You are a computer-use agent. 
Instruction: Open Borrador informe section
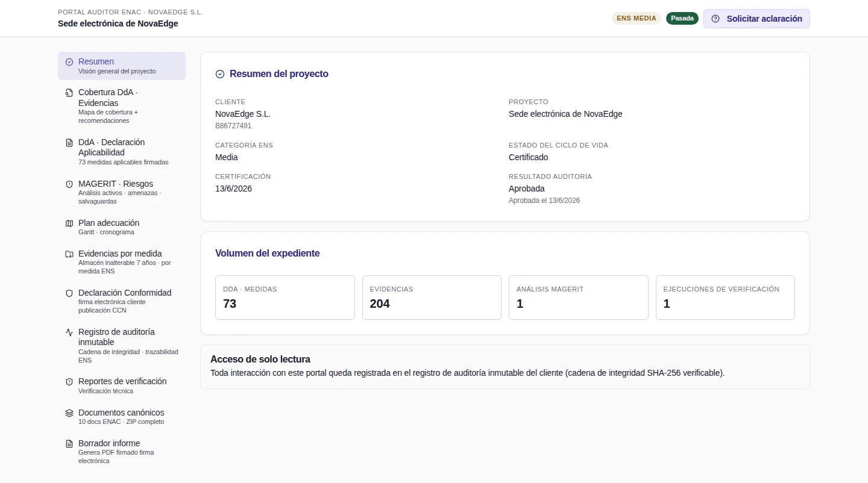click(x=122, y=452)
